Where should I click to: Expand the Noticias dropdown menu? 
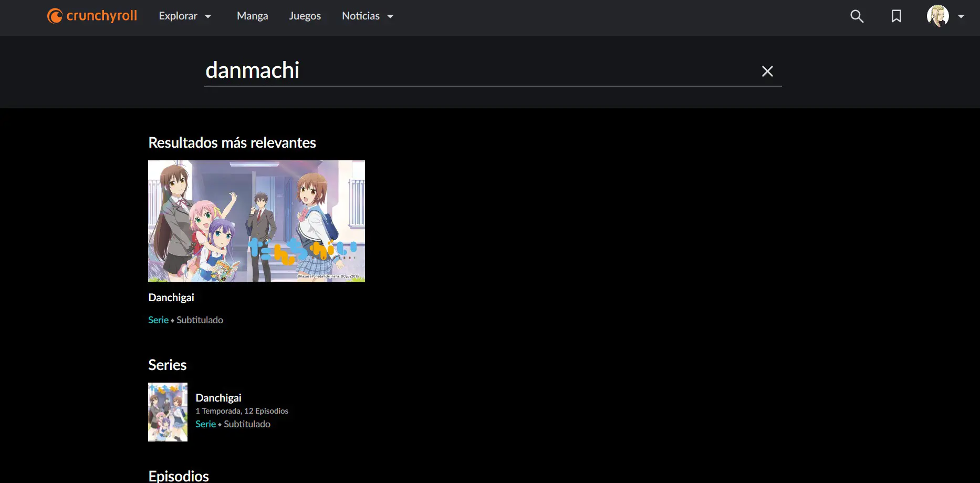click(x=368, y=16)
